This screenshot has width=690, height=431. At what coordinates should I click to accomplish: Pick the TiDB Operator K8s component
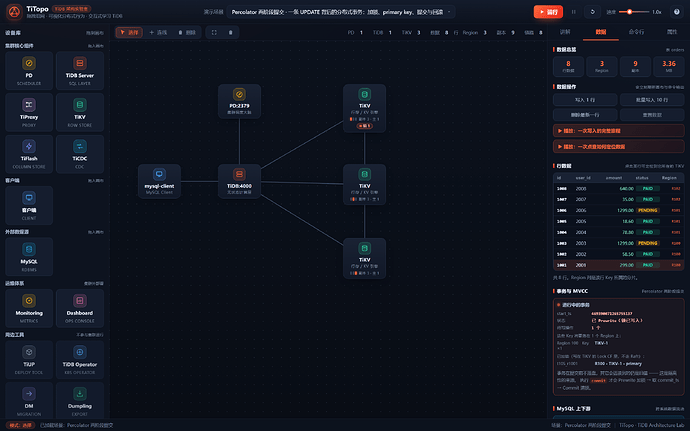click(80, 360)
